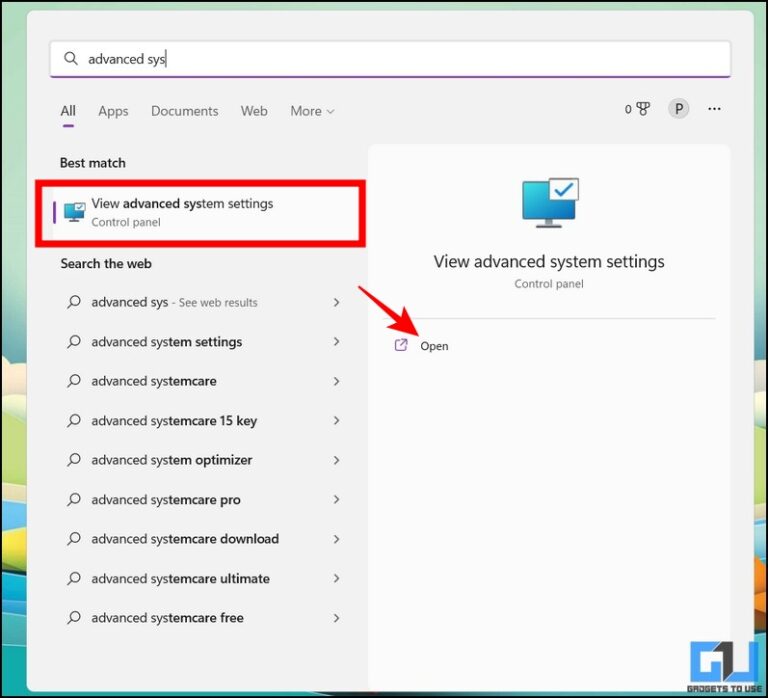Click search icon beside advanced system optimizer
768x698 pixels.
click(74, 460)
